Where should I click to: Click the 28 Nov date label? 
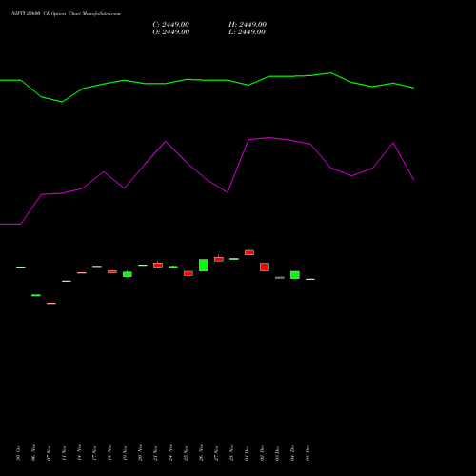pyautogui.click(x=231, y=453)
